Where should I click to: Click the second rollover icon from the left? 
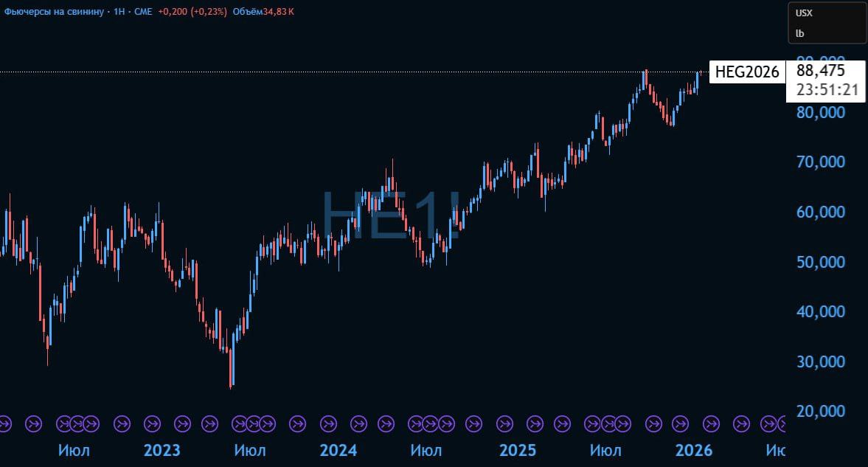pyautogui.click(x=34, y=423)
